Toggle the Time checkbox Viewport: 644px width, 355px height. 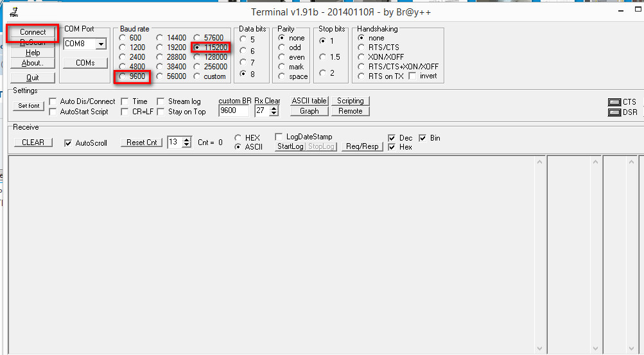125,101
